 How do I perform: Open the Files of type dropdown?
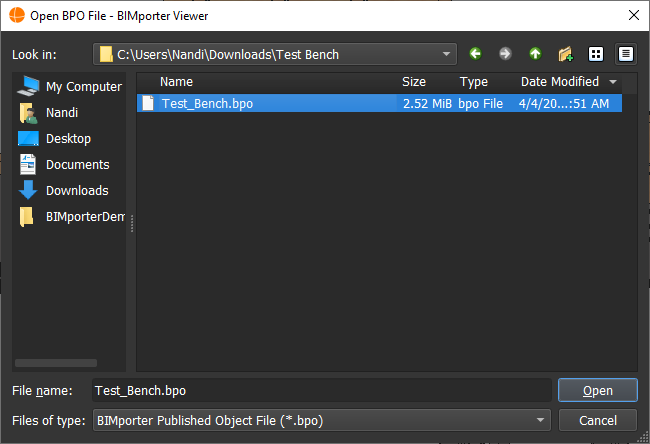(x=322, y=420)
